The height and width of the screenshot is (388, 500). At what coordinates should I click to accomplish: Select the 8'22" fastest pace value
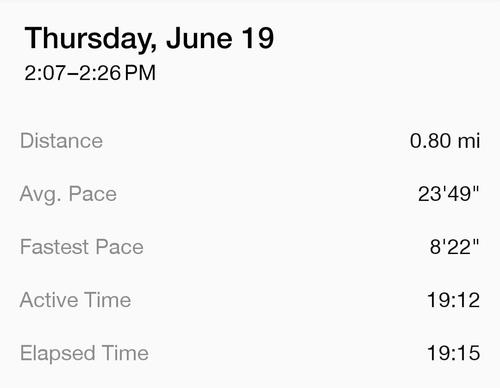point(454,247)
